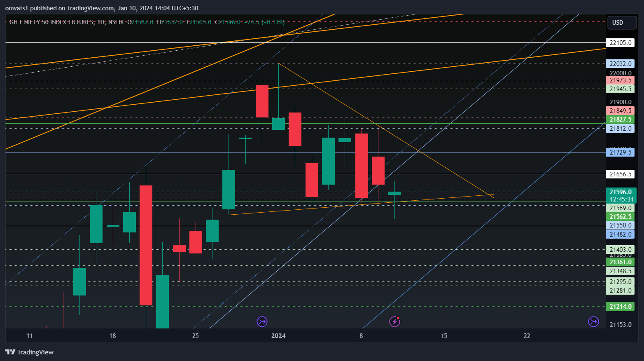The width and height of the screenshot is (644, 361).
Task: Click the date 22 on time axis
Action: click(527, 336)
